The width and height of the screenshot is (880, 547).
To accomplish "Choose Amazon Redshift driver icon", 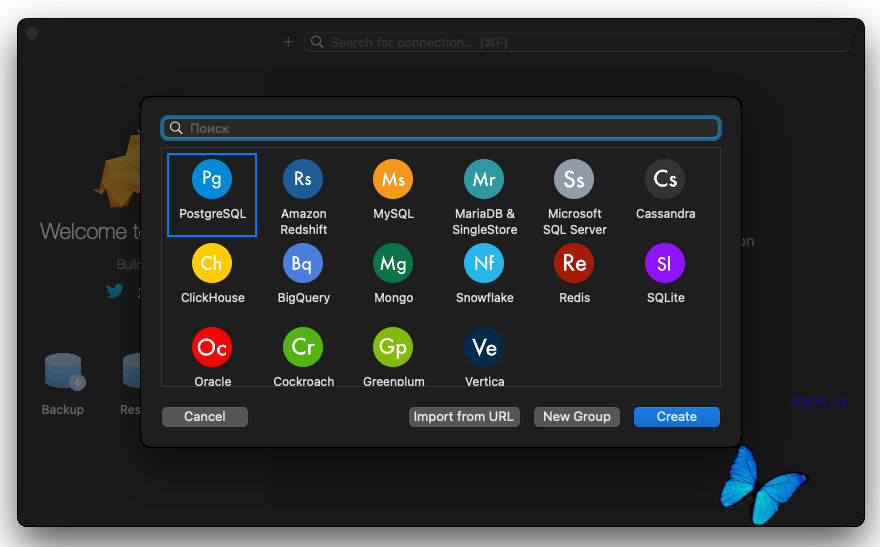I will click(303, 179).
